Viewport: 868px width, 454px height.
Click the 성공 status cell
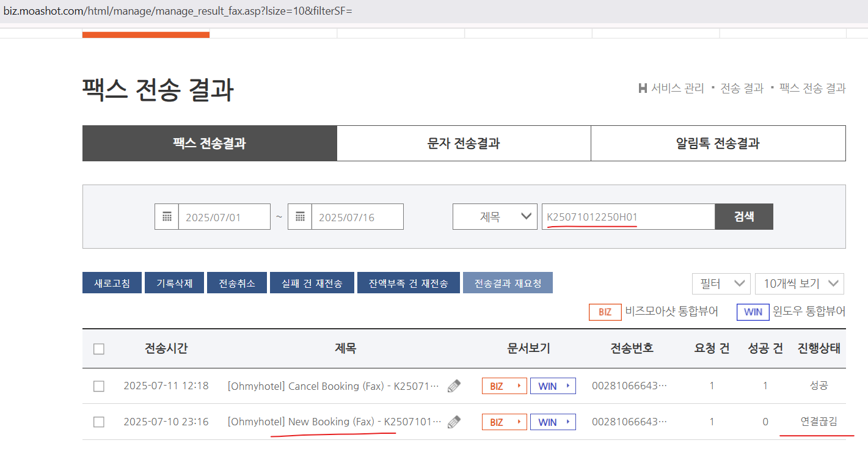pyautogui.click(x=819, y=386)
